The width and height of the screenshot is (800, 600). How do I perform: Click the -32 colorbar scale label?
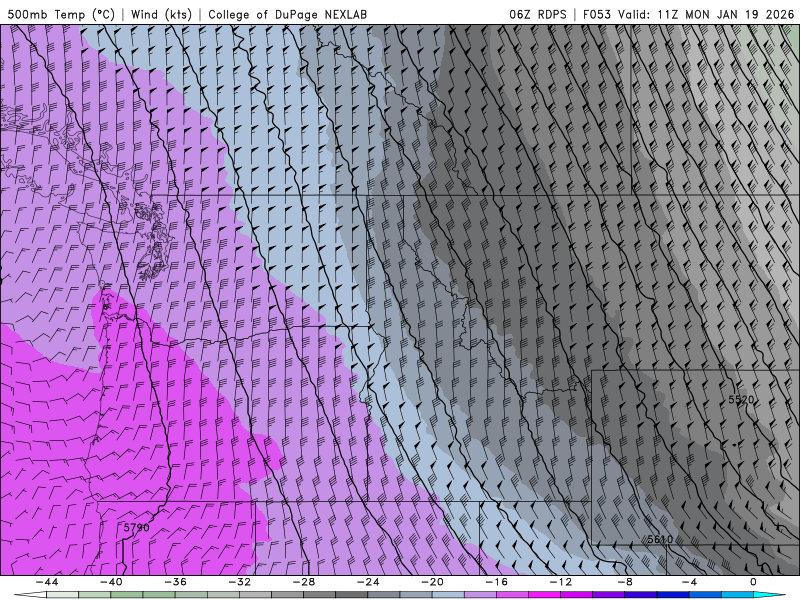click(x=239, y=582)
